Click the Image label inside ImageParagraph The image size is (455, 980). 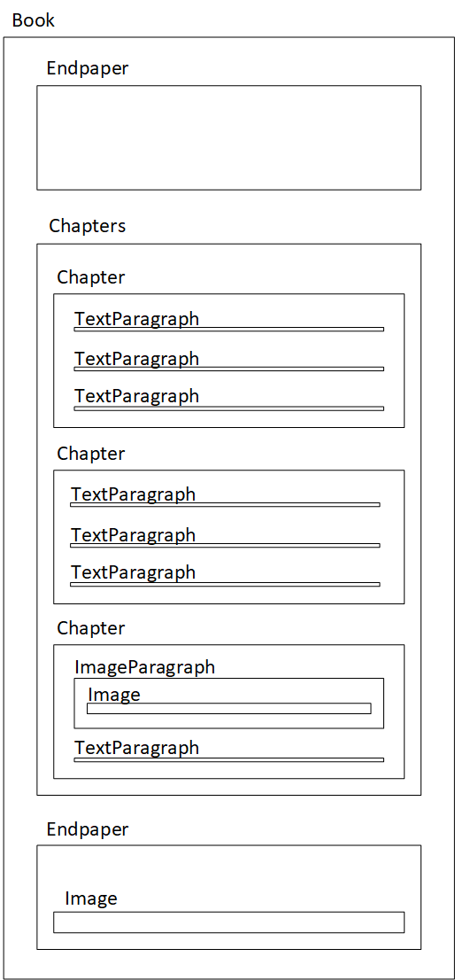coord(114,695)
